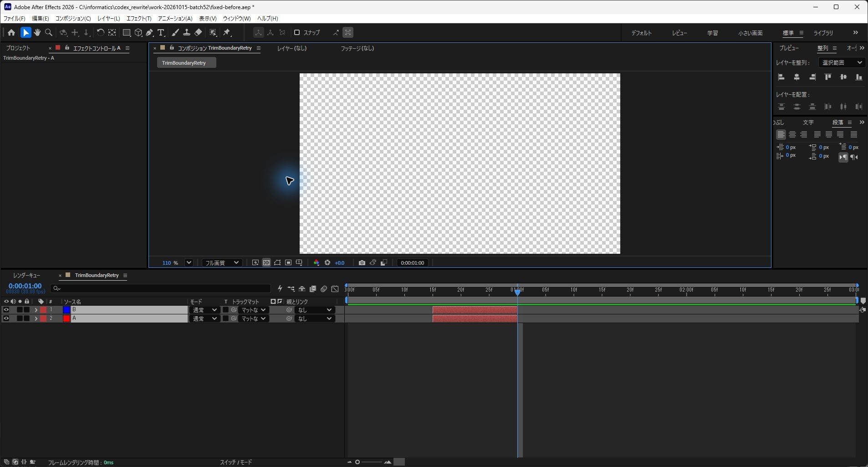Toggle transparency grid in the viewer
The width and height of the screenshot is (868, 467).
click(266, 262)
